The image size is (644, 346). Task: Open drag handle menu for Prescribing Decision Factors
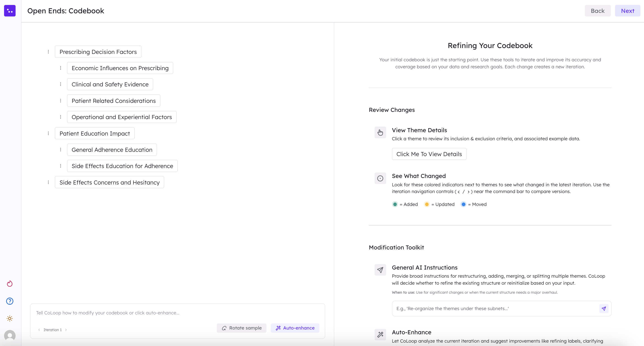click(x=48, y=52)
